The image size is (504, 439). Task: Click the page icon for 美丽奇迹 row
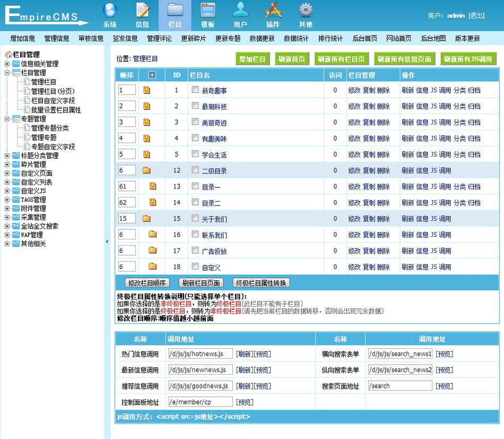tap(146, 123)
